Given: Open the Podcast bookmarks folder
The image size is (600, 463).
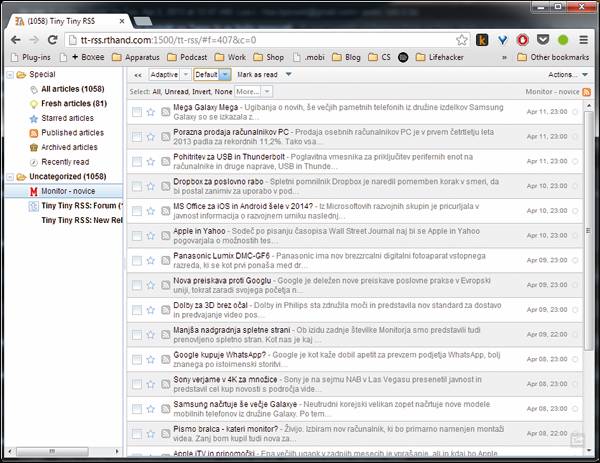Looking at the screenshot, I should [188, 57].
